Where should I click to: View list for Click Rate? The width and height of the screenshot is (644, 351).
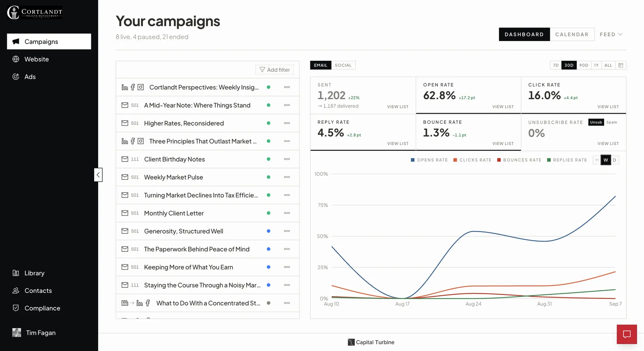(x=608, y=107)
